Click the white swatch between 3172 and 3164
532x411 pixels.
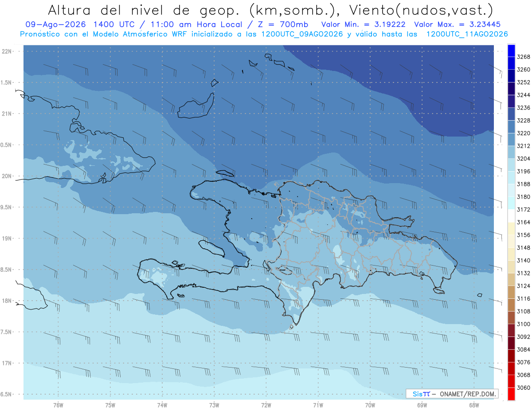(x=511, y=216)
